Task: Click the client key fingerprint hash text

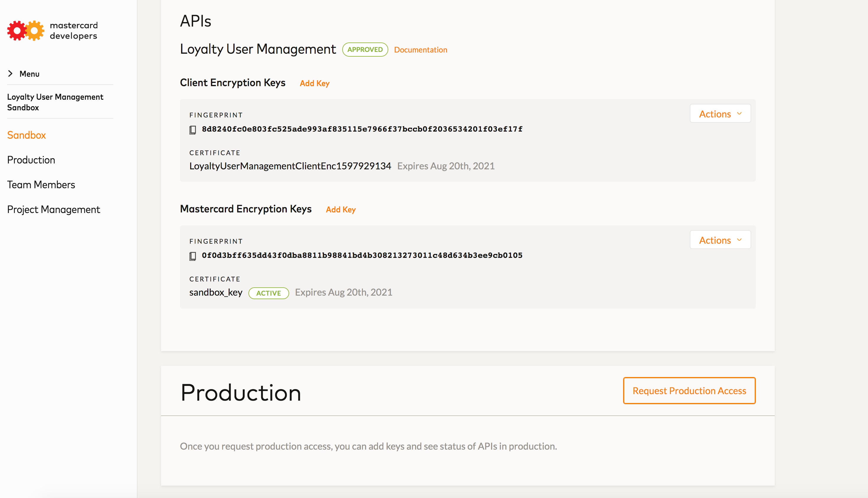Action: pyautogui.click(x=362, y=129)
